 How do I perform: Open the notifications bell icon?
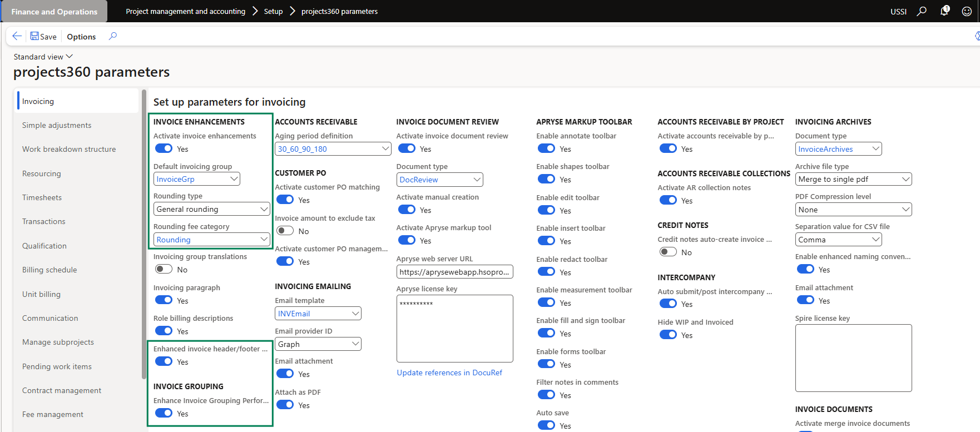pyautogui.click(x=944, y=11)
